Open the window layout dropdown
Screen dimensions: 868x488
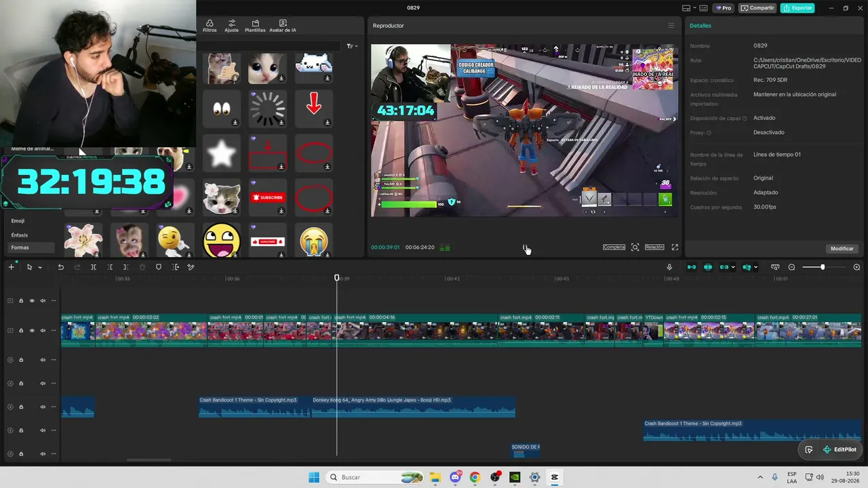coord(690,8)
